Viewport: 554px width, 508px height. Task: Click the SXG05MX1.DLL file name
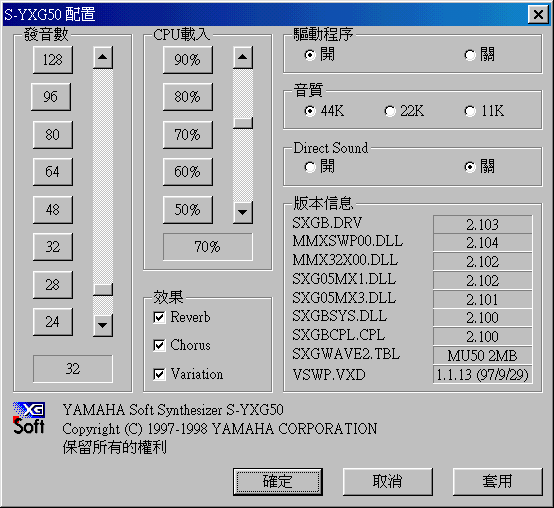tap(344, 279)
